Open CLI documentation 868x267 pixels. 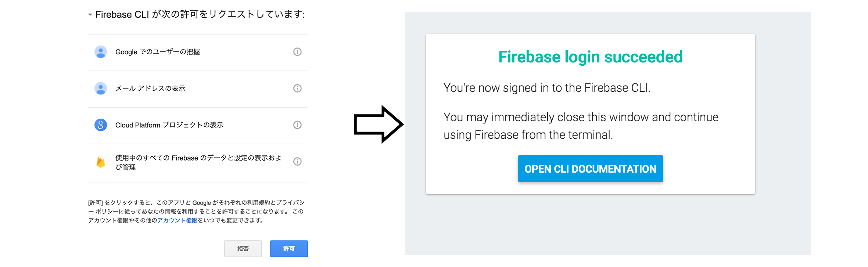590,169
